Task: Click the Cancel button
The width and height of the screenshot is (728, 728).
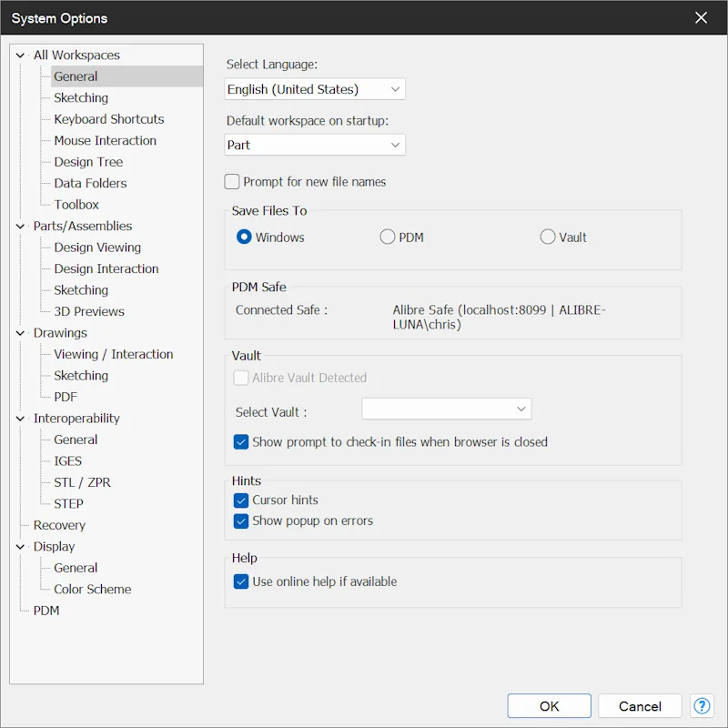Action: click(640, 706)
